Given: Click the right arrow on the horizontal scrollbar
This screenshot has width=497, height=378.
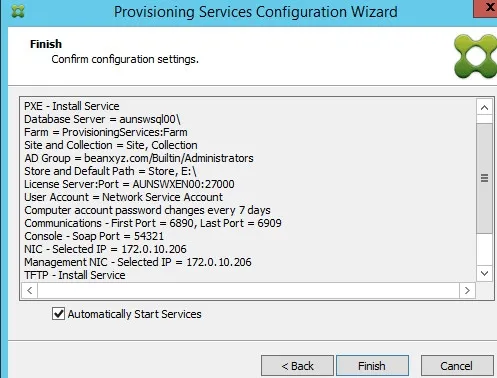Looking at the screenshot, I should pos(467,290).
